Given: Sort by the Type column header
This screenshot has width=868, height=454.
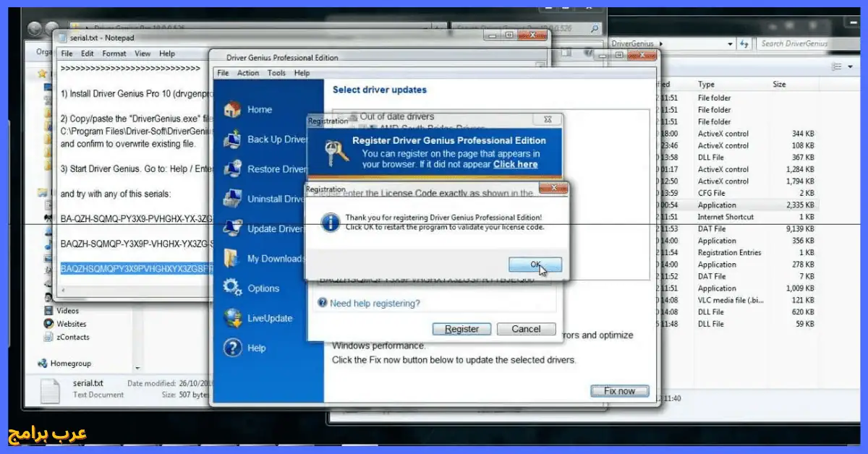Looking at the screenshot, I should point(706,85).
